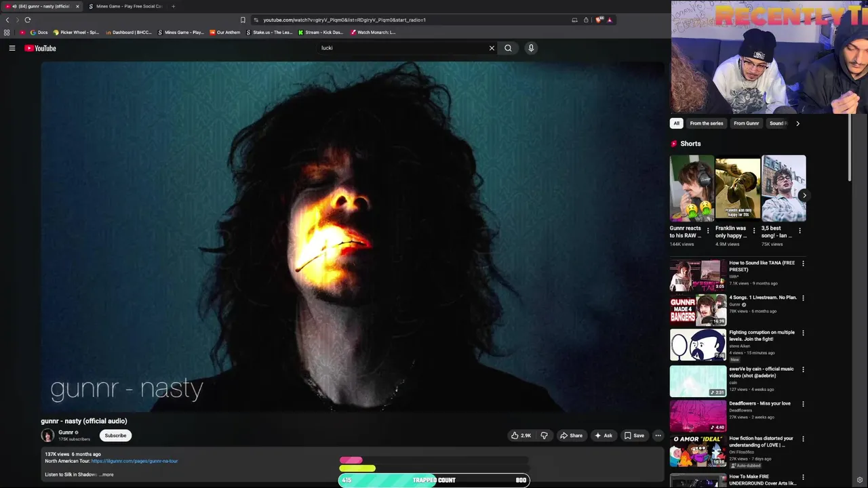The height and width of the screenshot is (488, 868).
Task: Bookmark this page icon in address bar
Action: (x=243, y=20)
